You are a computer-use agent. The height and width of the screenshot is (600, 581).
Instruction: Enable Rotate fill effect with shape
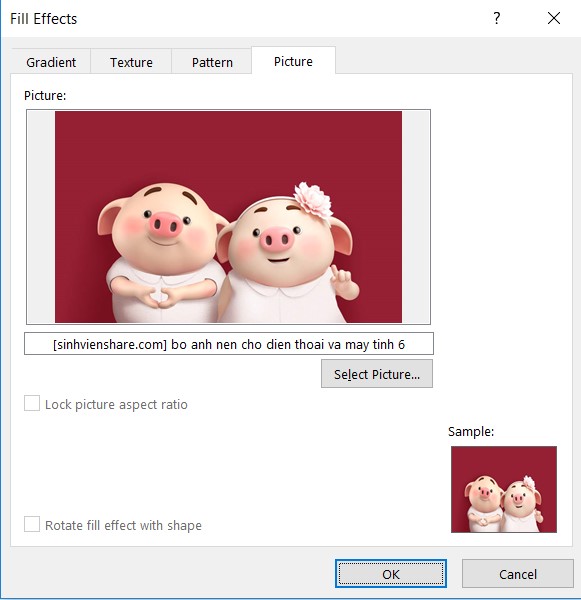tap(32, 525)
